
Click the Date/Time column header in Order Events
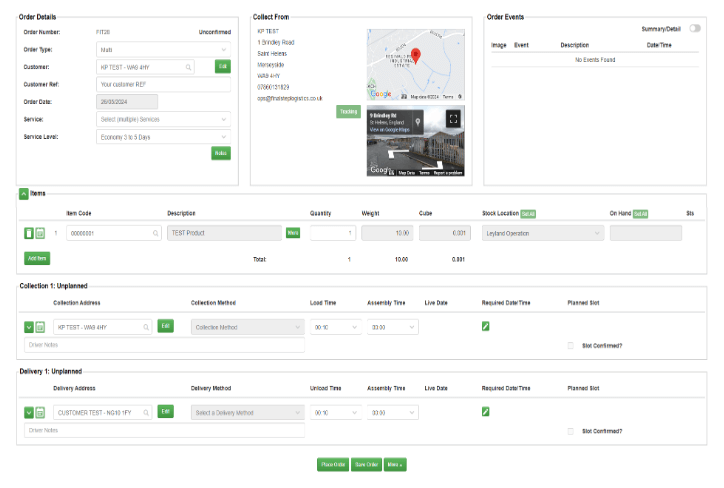click(x=659, y=45)
